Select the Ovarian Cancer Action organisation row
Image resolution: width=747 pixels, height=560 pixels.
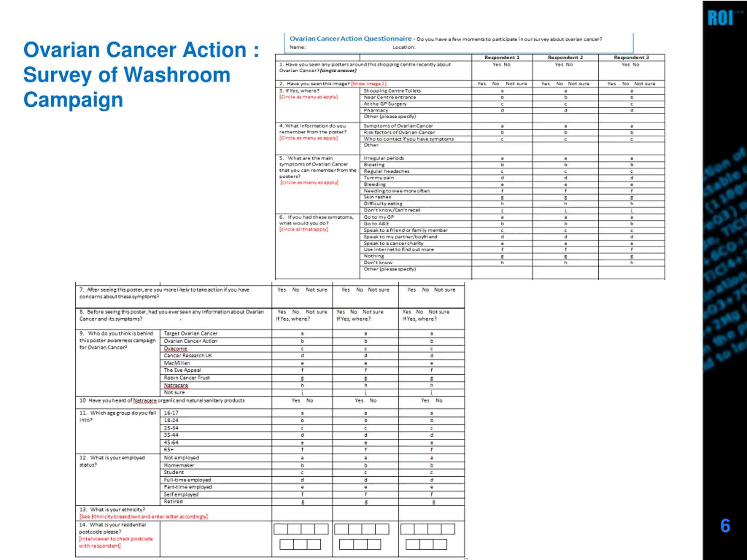[x=191, y=341]
